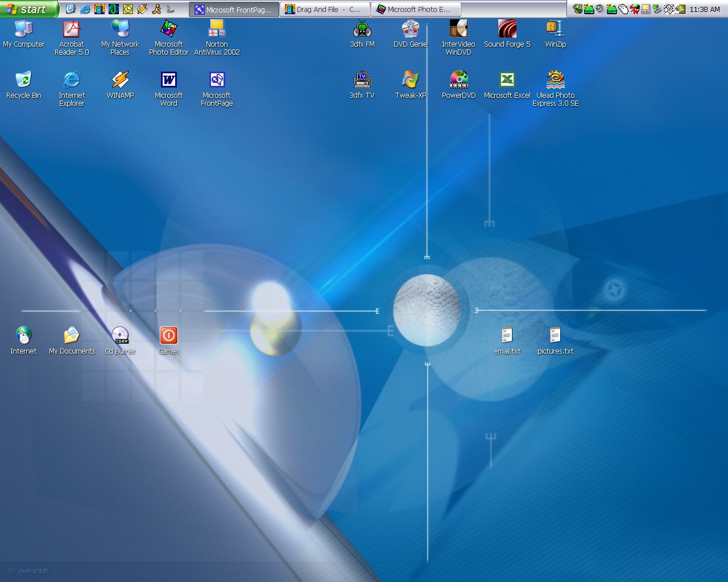728x582 pixels.
Task: Open My Network Places icon
Action: [x=120, y=38]
